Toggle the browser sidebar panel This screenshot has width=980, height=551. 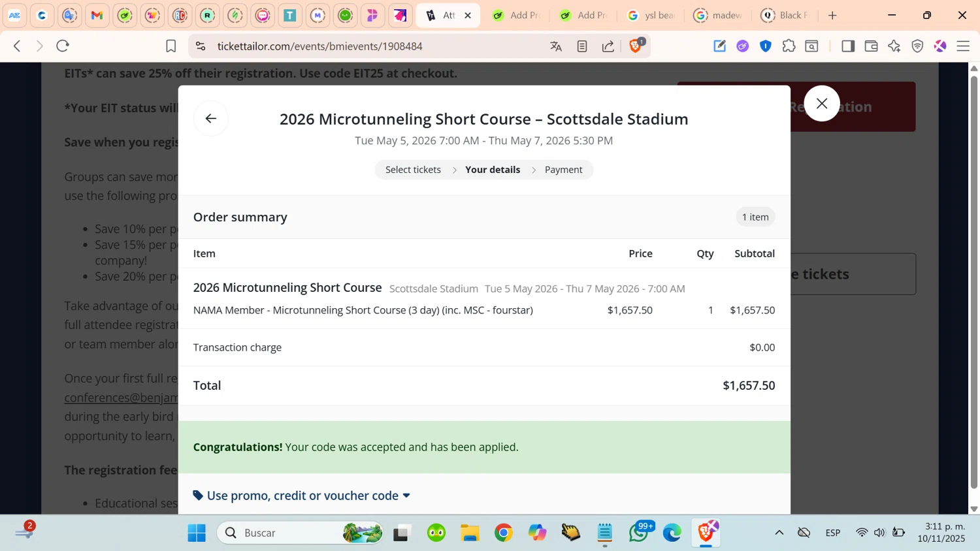(848, 46)
